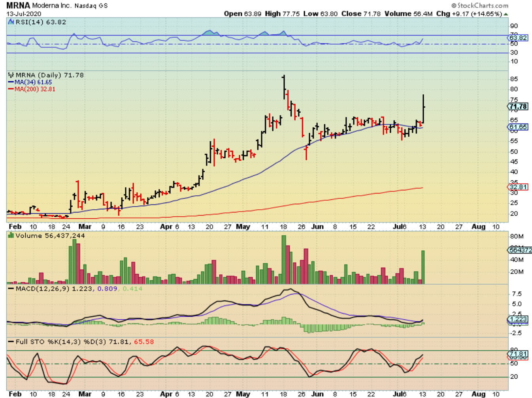Click the -2.5 MACD axis label
This screenshot has height=398, width=532.
pyautogui.click(x=516, y=333)
